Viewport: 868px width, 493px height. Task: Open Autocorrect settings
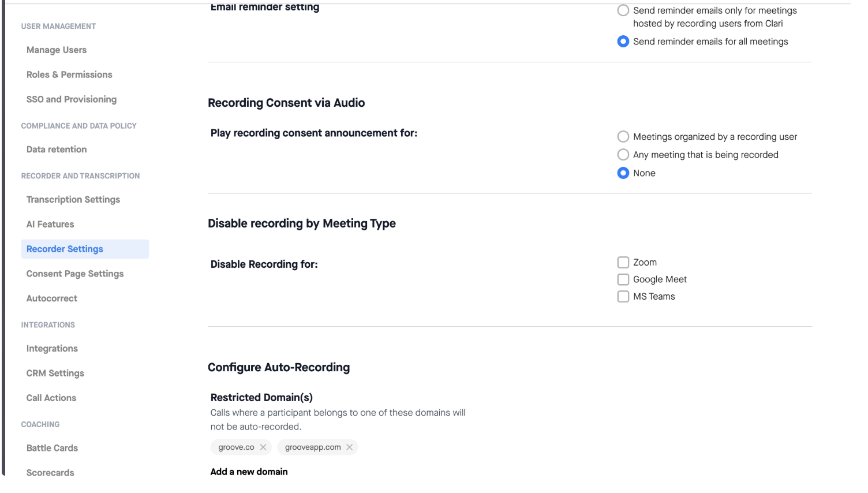point(52,298)
